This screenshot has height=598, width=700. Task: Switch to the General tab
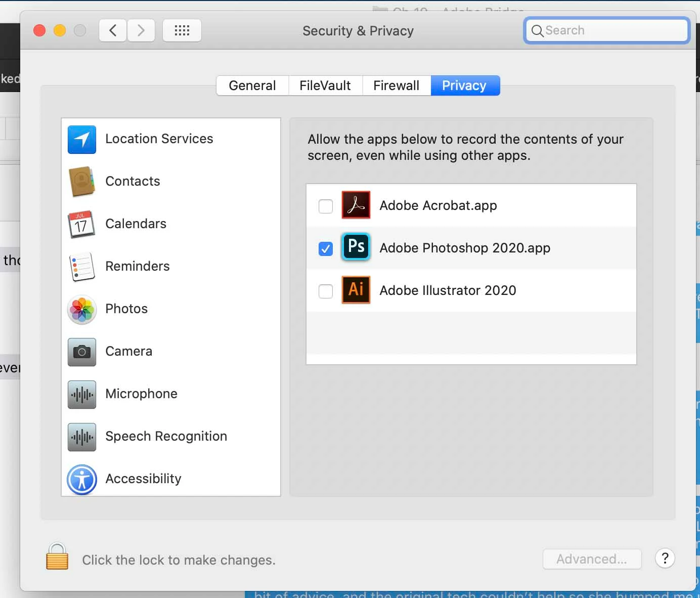[x=252, y=86]
